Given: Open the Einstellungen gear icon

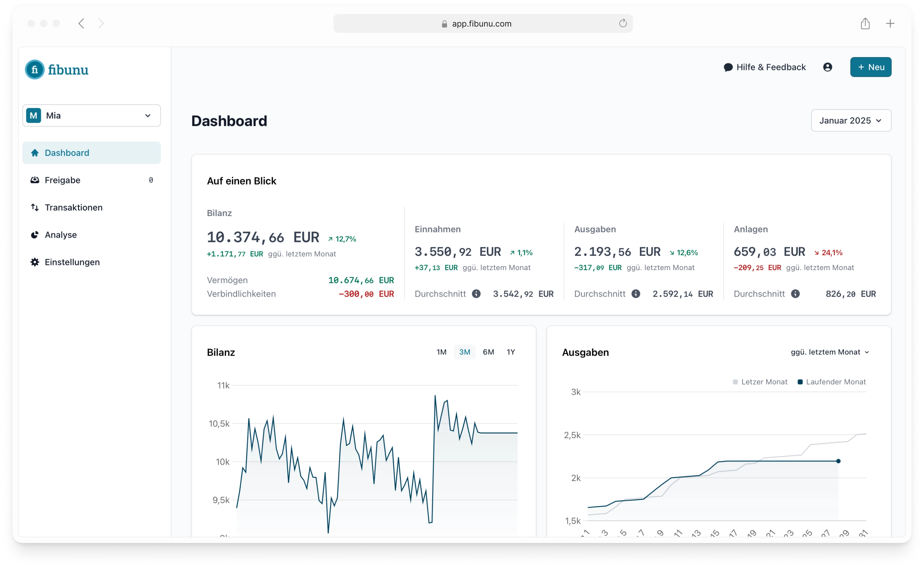Looking at the screenshot, I should pos(35,262).
